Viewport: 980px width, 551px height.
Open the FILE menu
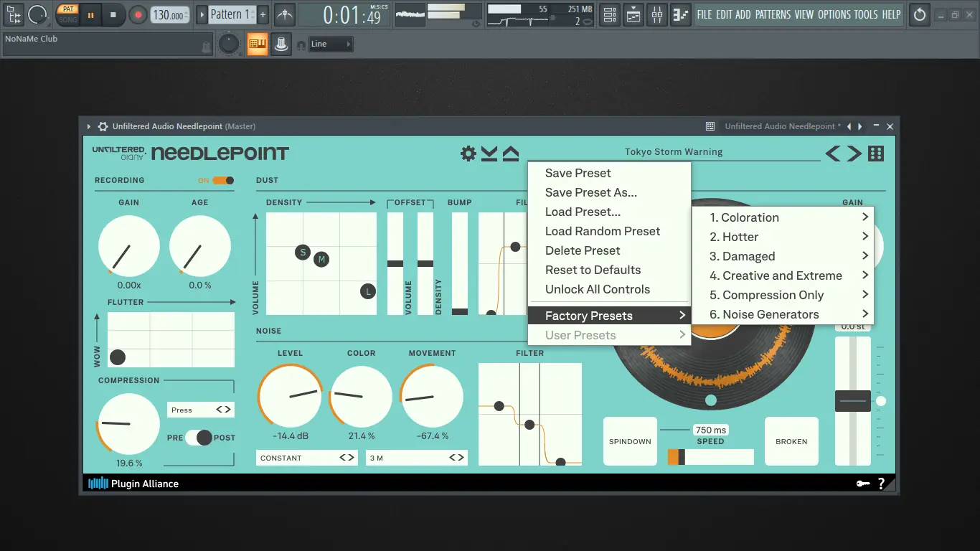[x=705, y=14]
